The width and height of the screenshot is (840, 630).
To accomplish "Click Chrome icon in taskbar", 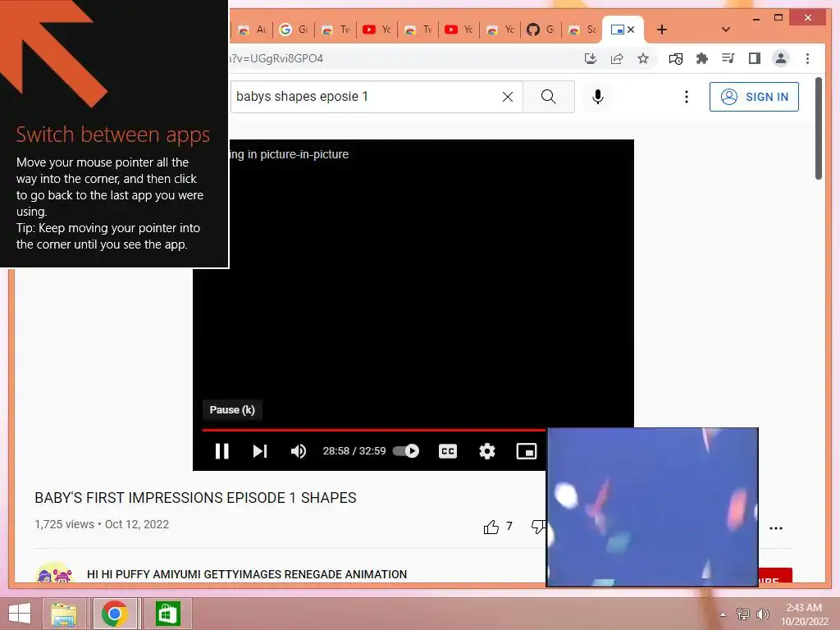I will [x=114, y=614].
